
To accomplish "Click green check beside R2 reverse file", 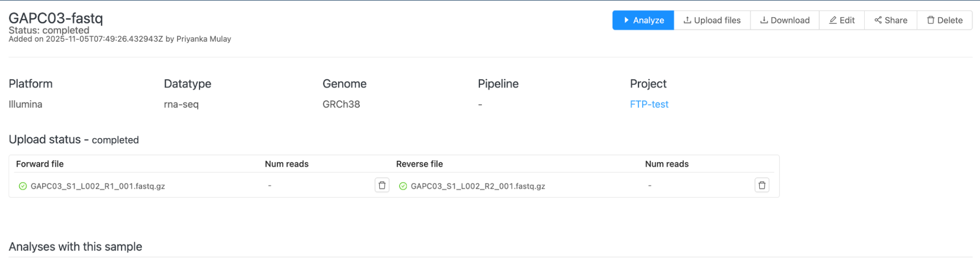I will pos(402,186).
